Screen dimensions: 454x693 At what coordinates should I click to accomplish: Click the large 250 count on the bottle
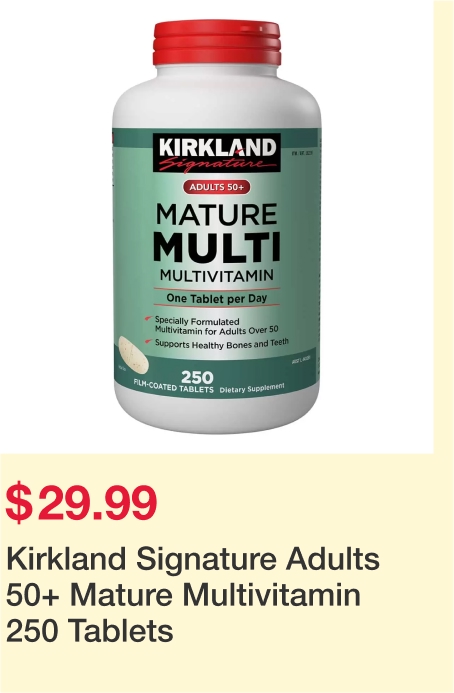tap(197, 377)
